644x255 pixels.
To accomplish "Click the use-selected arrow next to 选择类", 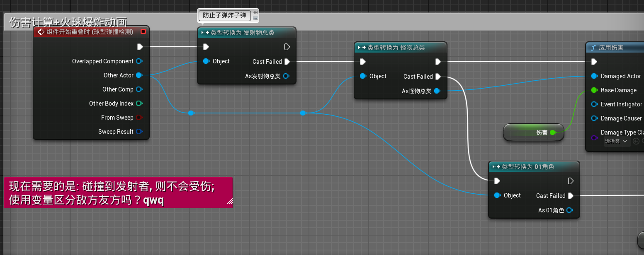I will 636,141.
